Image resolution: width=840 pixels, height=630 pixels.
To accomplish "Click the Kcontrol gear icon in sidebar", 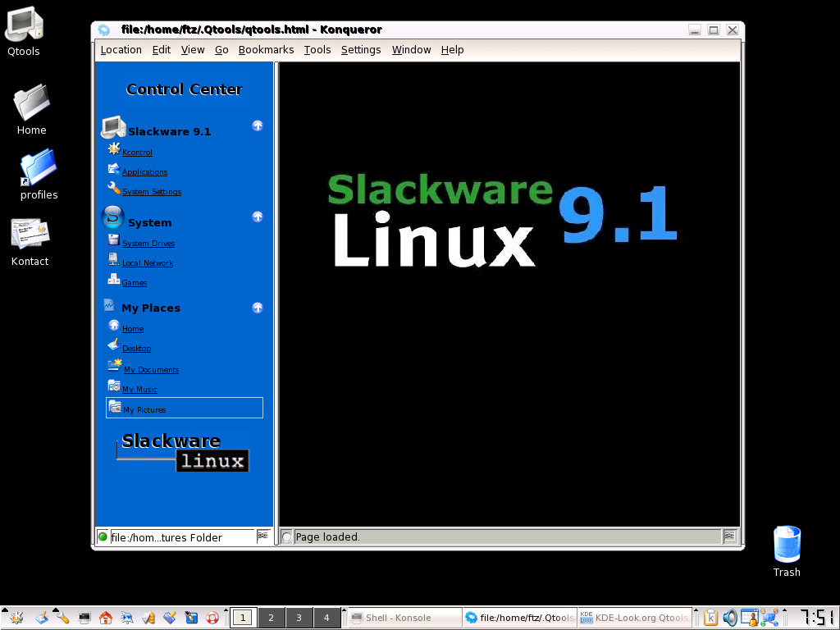I will coord(113,149).
